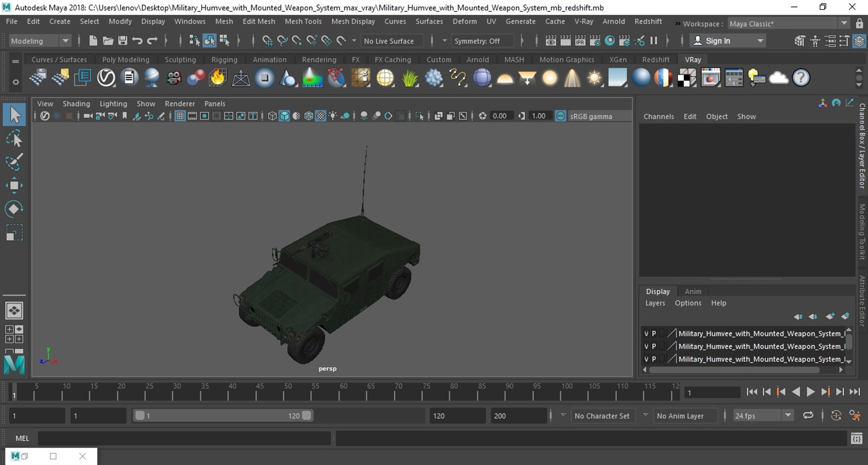The width and height of the screenshot is (868, 465).
Task: Open the Redshift menu in menu bar
Action: pyautogui.click(x=648, y=21)
